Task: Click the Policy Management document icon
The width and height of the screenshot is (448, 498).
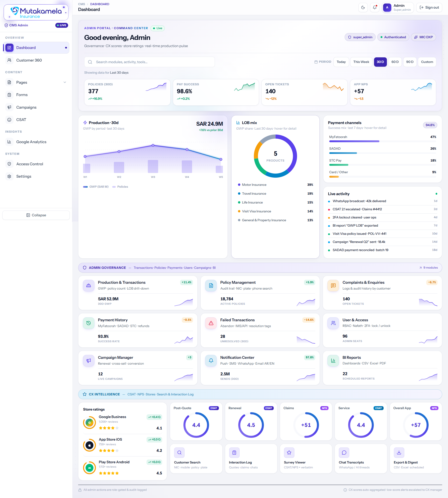Action: point(211,286)
